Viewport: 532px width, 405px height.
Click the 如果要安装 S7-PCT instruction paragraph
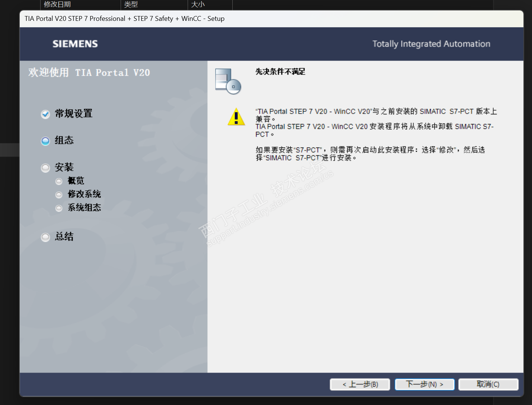point(370,154)
